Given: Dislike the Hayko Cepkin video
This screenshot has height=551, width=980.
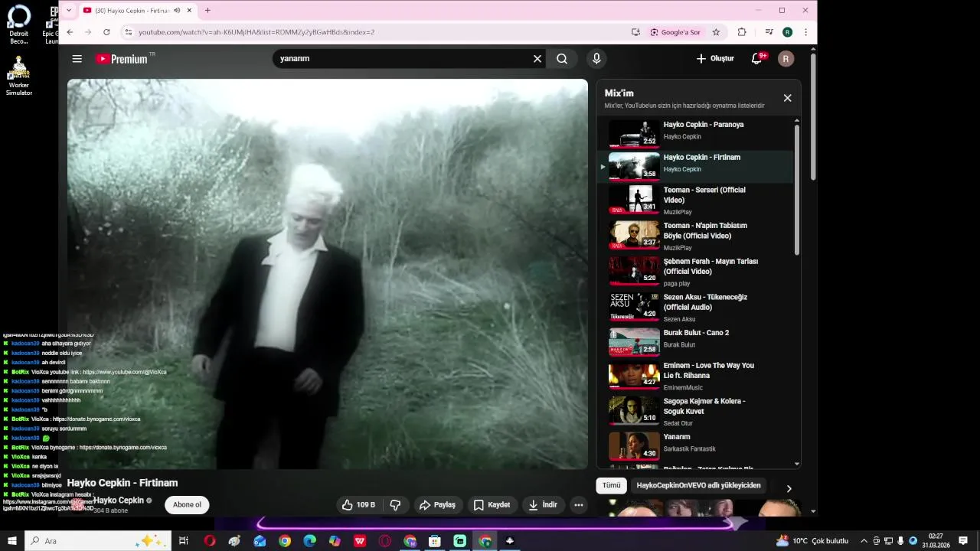Looking at the screenshot, I should tap(396, 505).
